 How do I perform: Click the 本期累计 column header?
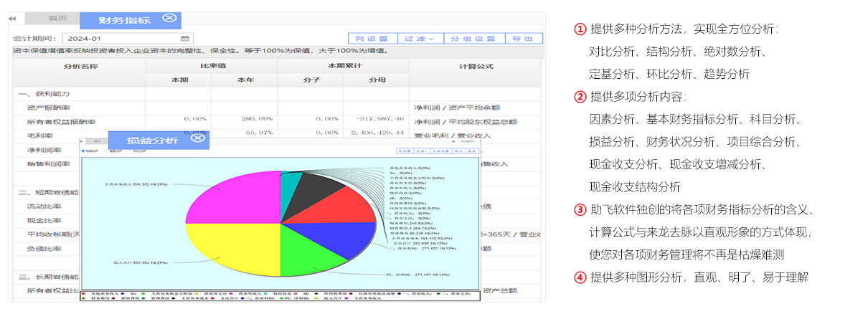[x=344, y=66]
